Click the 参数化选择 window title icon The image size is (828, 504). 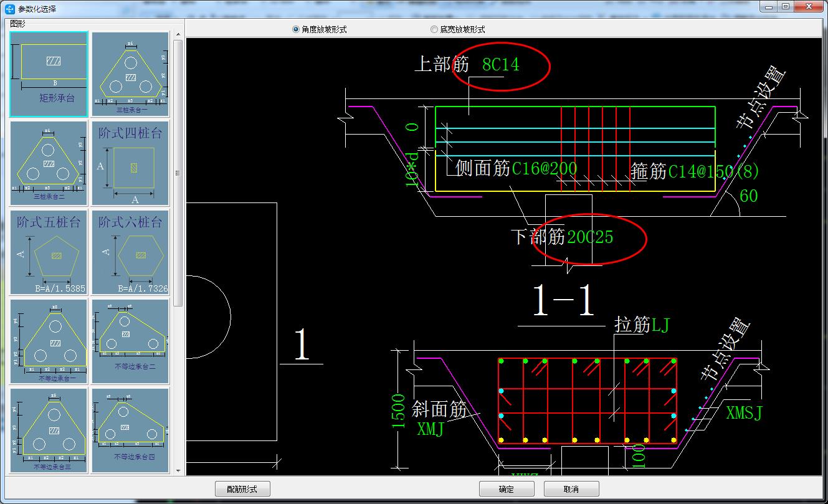click(10, 8)
